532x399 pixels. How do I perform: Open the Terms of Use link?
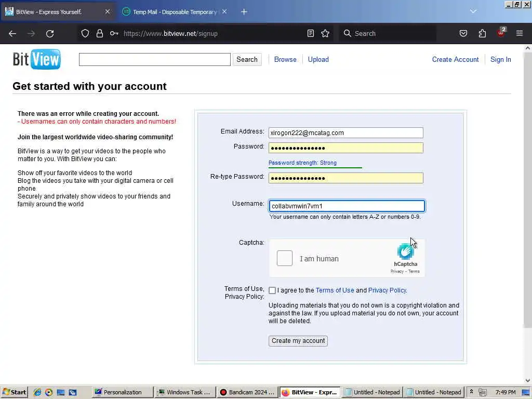click(x=335, y=290)
